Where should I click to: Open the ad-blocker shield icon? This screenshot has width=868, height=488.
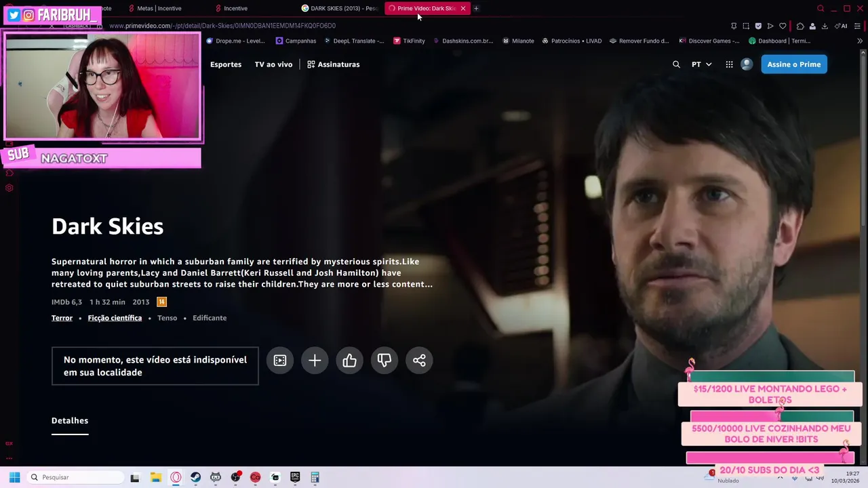pyautogui.click(x=758, y=26)
